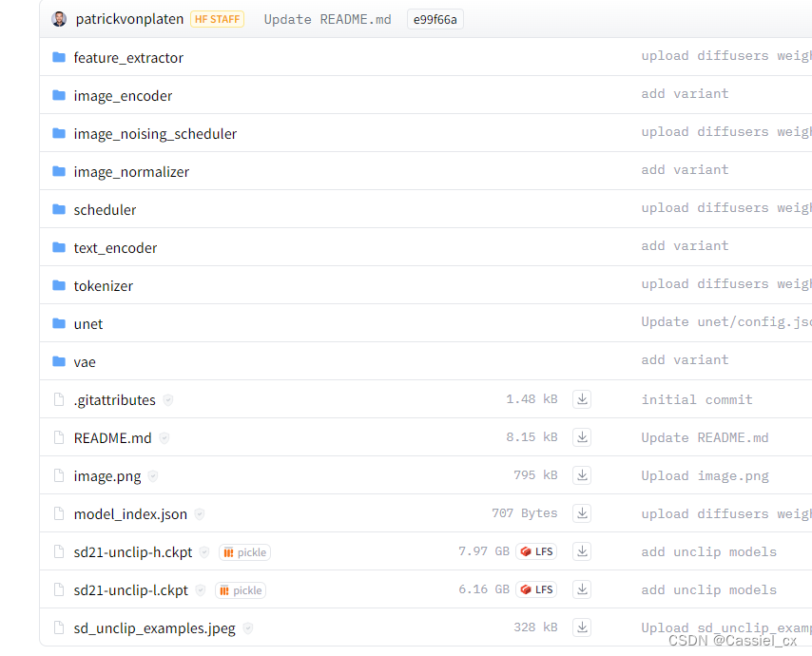Download the sd_unclip_examples.jpeg file

(581, 627)
